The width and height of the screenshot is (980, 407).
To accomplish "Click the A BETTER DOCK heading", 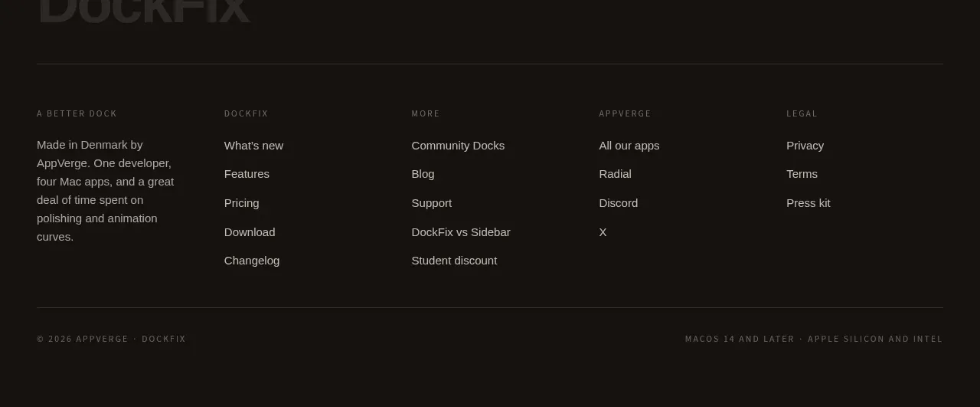I will click(x=77, y=113).
